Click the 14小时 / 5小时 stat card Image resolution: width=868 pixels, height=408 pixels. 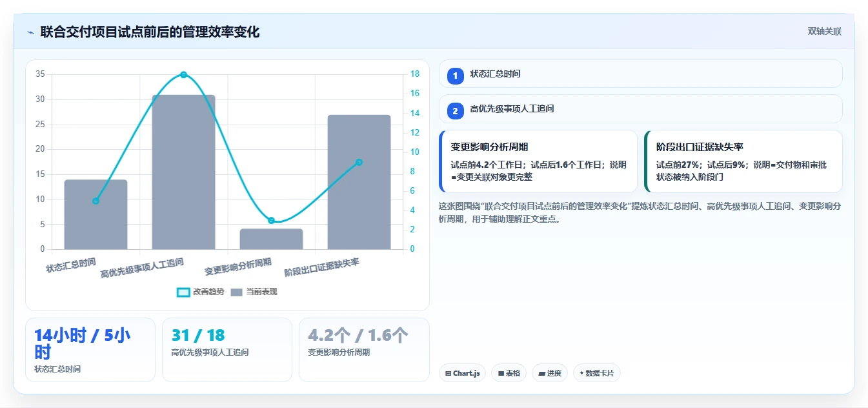(90, 350)
